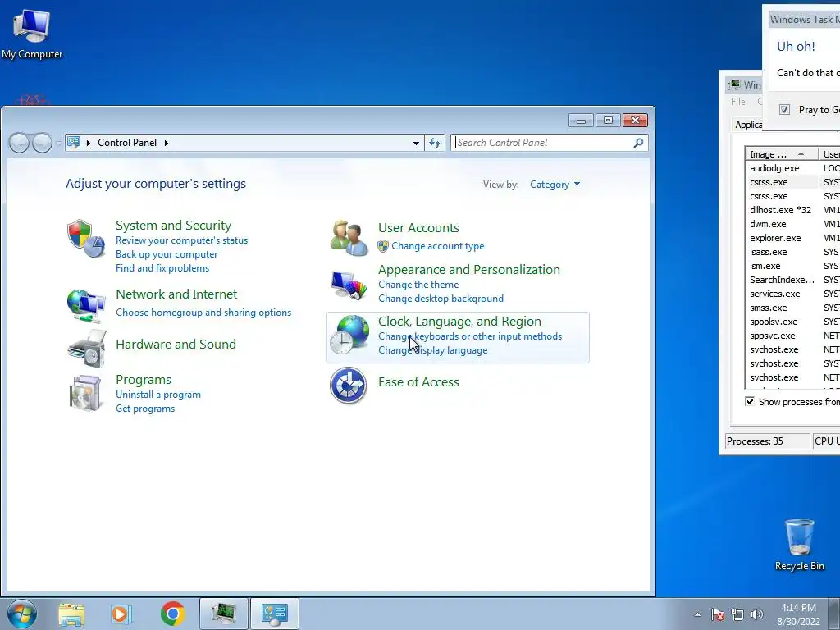The image size is (840, 630).
Task: Expand the arrow after Control Panel in breadcrumb
Action: click(166, 143)
